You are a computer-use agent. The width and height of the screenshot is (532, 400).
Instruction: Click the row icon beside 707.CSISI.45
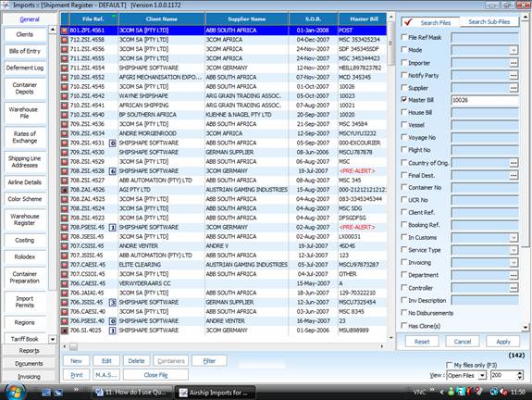pyautogui.click(x=65, y=246)
